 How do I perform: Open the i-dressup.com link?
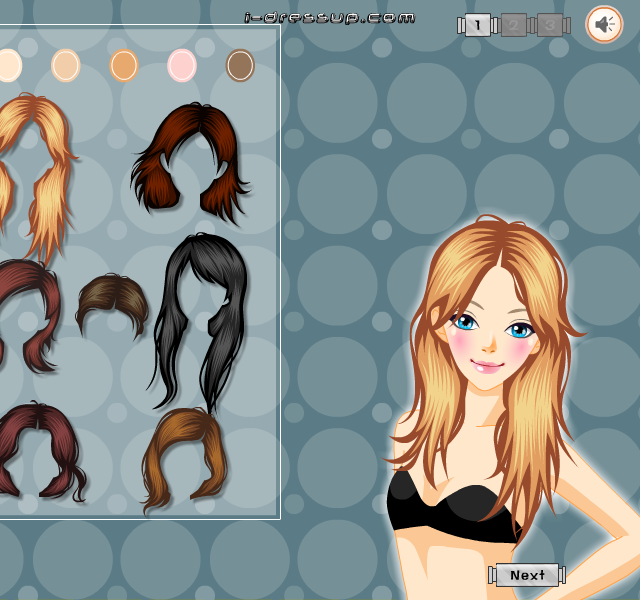click(330, 18)
